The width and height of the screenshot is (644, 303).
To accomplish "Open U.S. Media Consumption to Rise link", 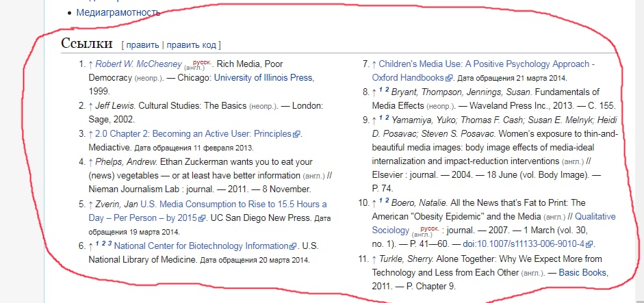I will pos(208,211).
